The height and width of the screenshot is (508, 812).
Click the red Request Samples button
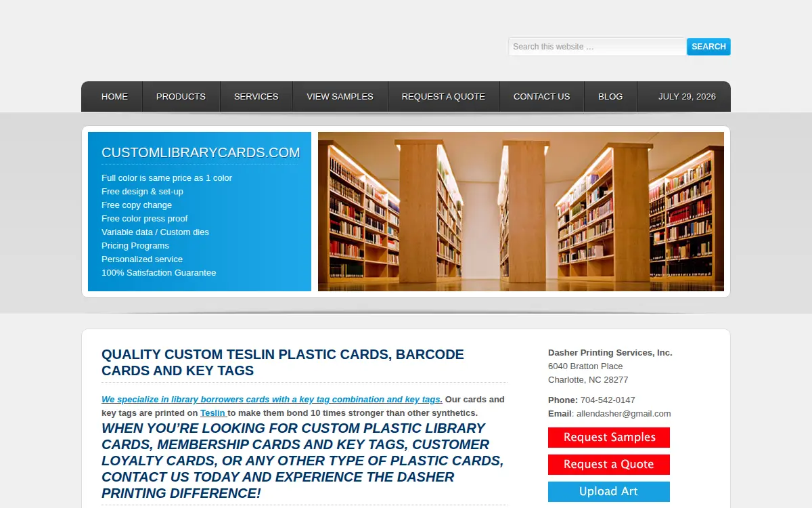[x=609, y=438]
